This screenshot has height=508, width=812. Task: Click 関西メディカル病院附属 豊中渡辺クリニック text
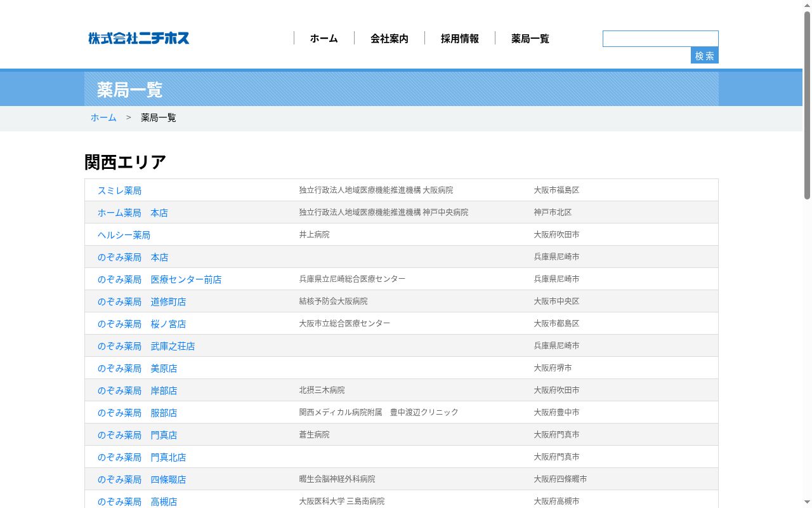pyautogui.click(x=379, y=412)
